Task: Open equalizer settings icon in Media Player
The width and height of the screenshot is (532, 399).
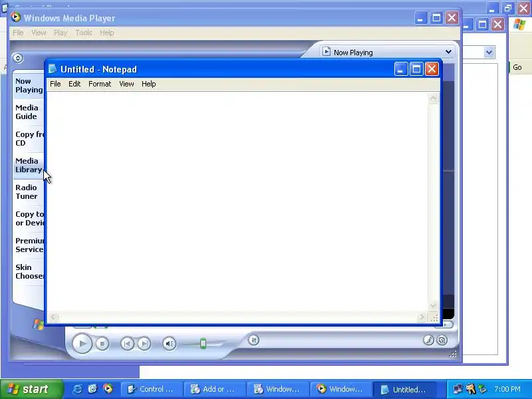Action: coord(254,340)
